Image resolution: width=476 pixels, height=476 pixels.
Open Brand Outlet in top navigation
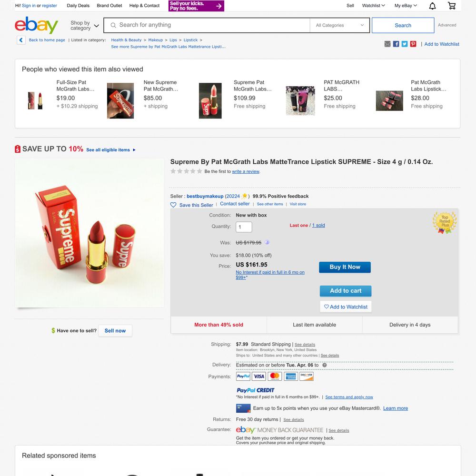pos(109,5)
